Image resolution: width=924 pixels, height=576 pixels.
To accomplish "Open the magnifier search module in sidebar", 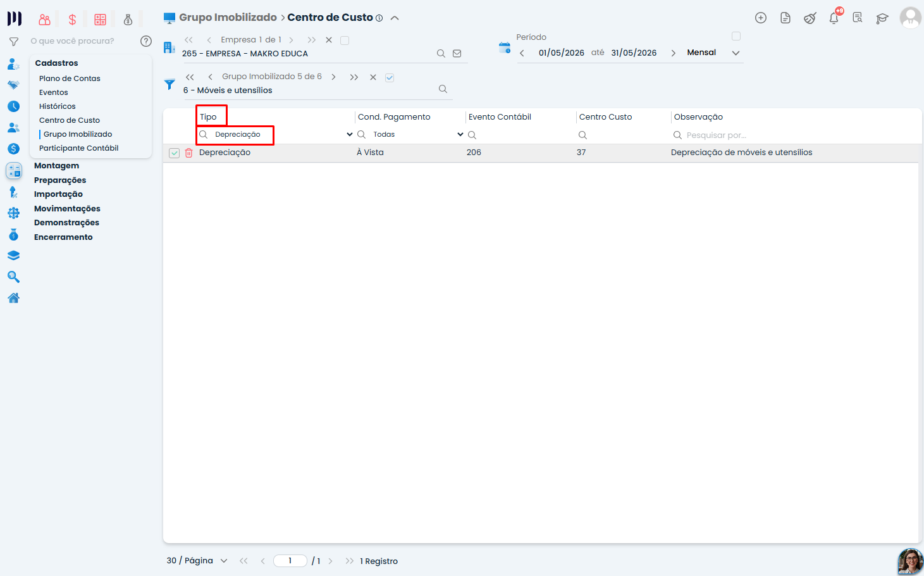I will click(x=13, y=277).
